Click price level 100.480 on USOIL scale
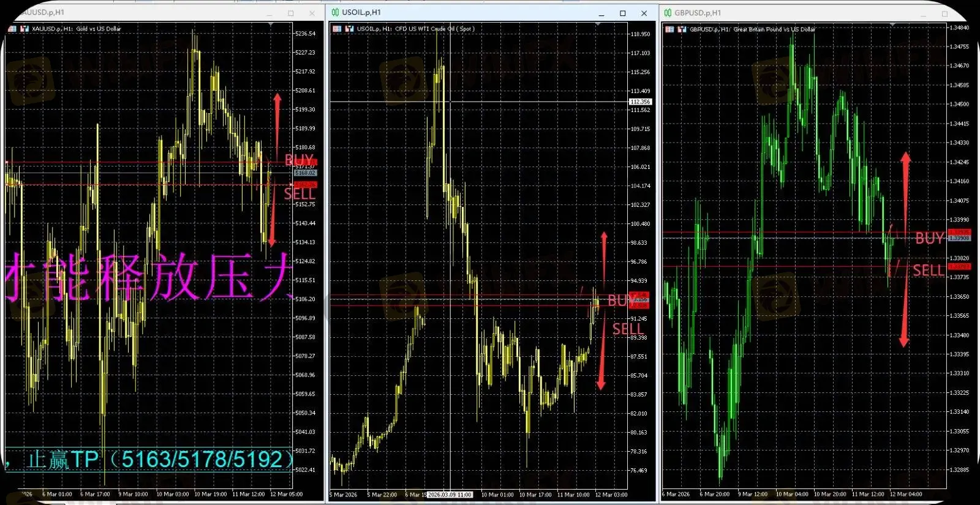This screenshot has height=505, width=980. click(x=640, y=224)
